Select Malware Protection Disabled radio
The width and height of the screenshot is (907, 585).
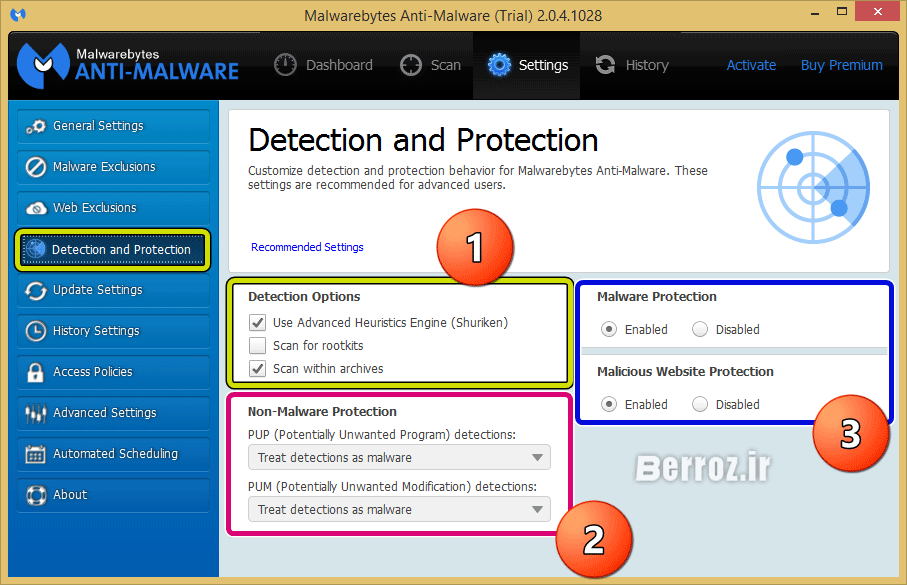coord(700,329)
